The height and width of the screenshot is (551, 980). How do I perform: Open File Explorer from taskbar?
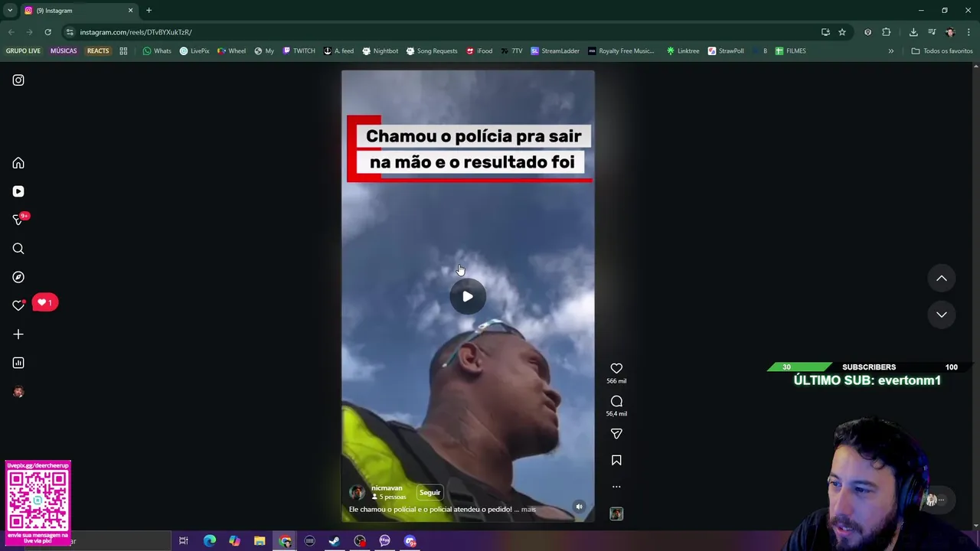260,541
